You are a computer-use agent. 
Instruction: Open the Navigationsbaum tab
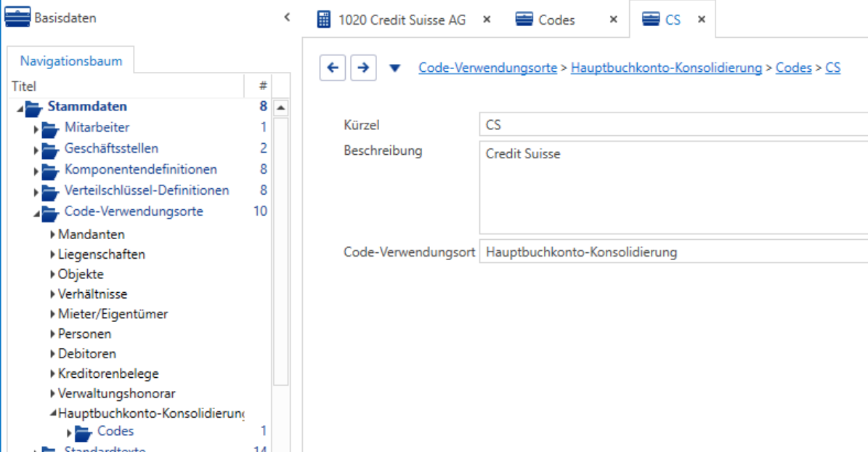click(x=71, y=61)
